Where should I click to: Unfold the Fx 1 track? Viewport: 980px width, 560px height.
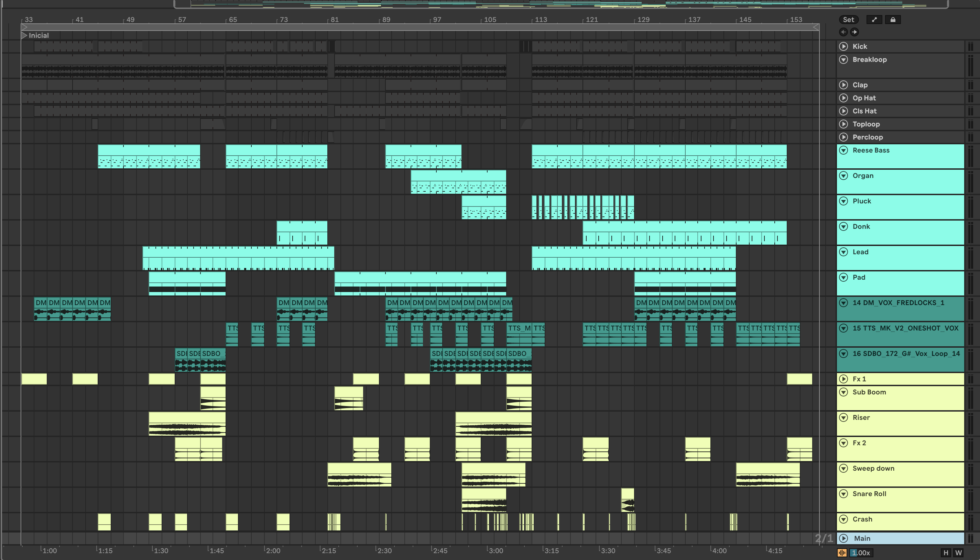[x=843, y=379]
